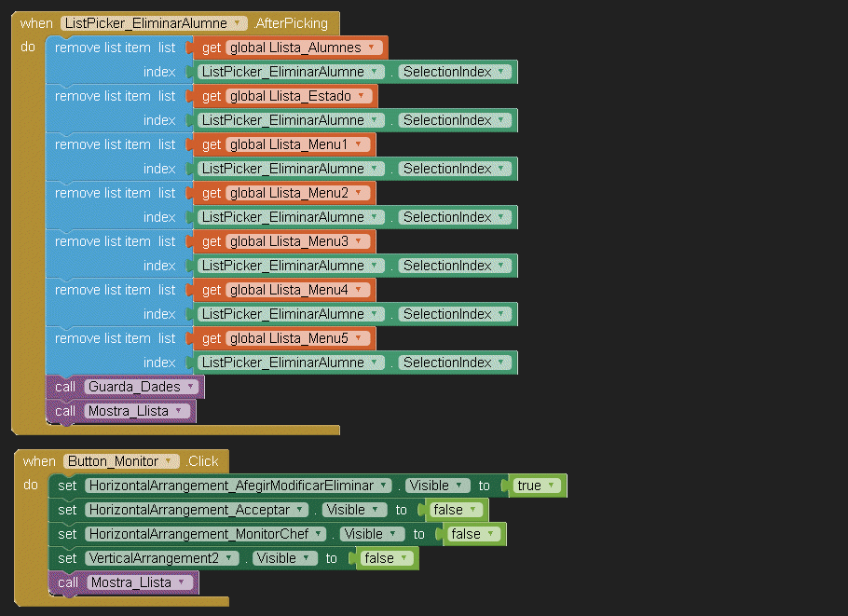The image size is (848, 616).
Task: Select the remove list item block for Llista_Menu3
Action: 103,241
